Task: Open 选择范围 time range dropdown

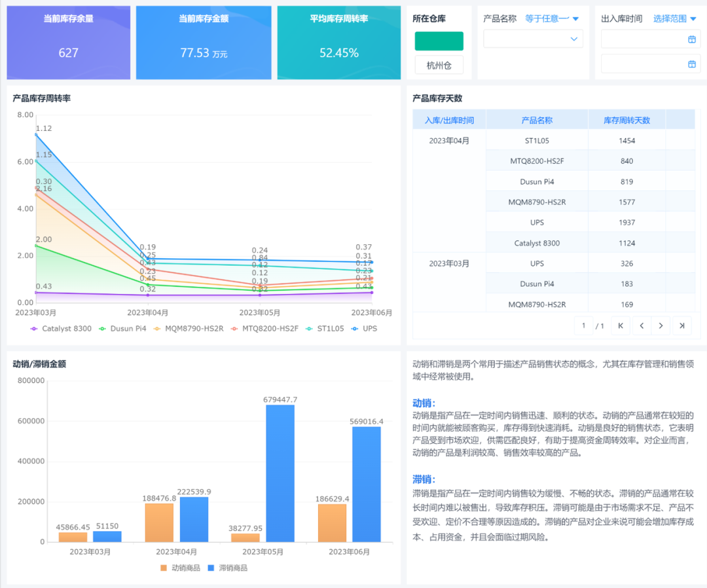Action: click(674, 18)
